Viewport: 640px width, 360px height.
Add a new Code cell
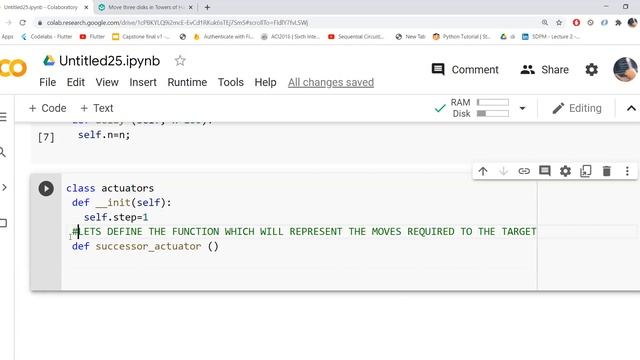(47, 108)
